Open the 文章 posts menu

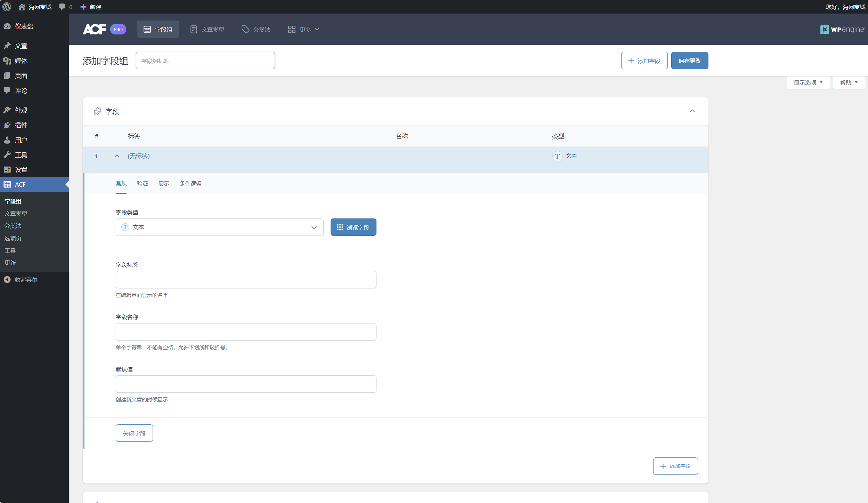point(34,46)
